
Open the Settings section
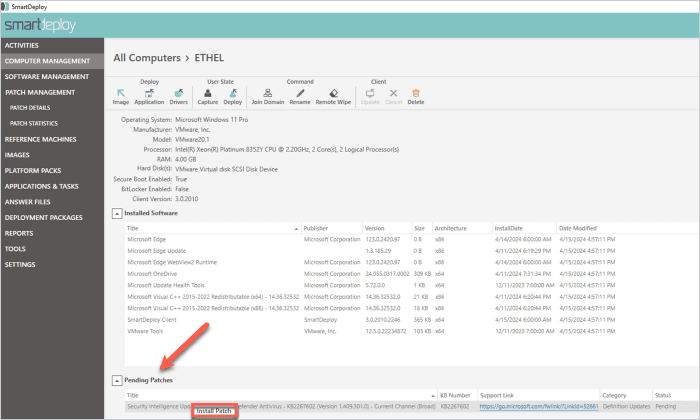pyautogui.click(x=52, y=264)
